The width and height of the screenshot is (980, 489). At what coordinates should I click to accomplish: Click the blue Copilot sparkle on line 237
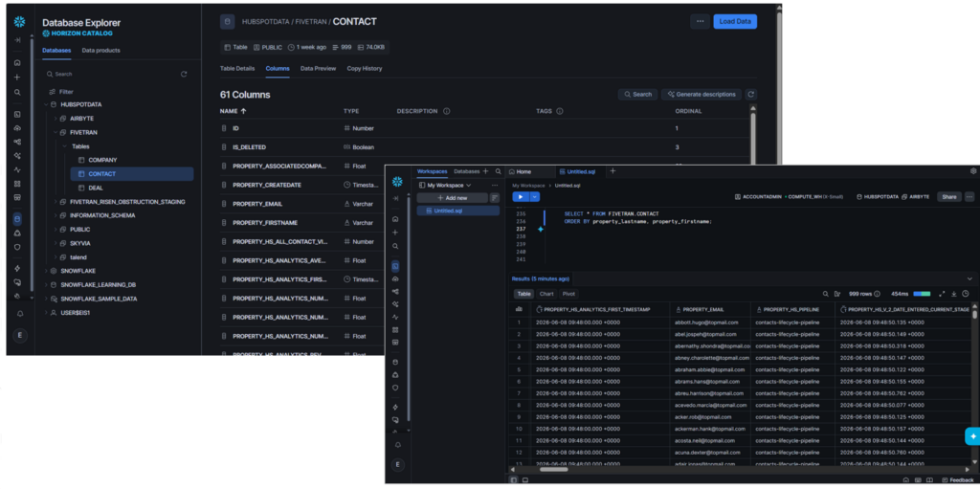[540, 230]
